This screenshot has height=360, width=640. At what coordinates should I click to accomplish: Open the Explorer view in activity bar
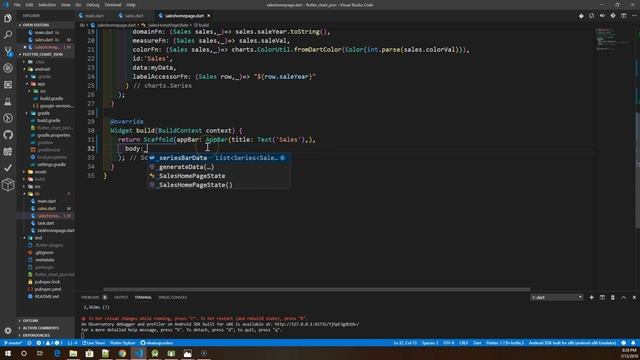pyautogui.click(x=8, y=18)
